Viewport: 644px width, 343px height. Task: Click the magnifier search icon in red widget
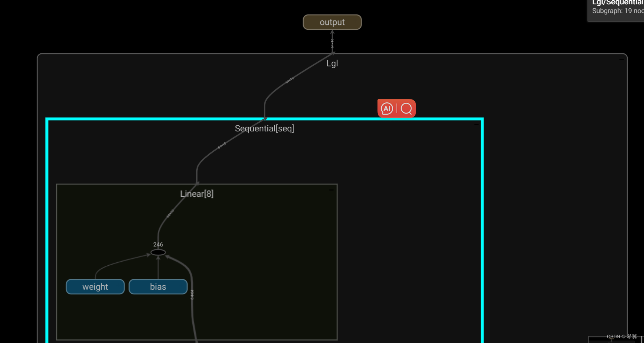(406, 109)
